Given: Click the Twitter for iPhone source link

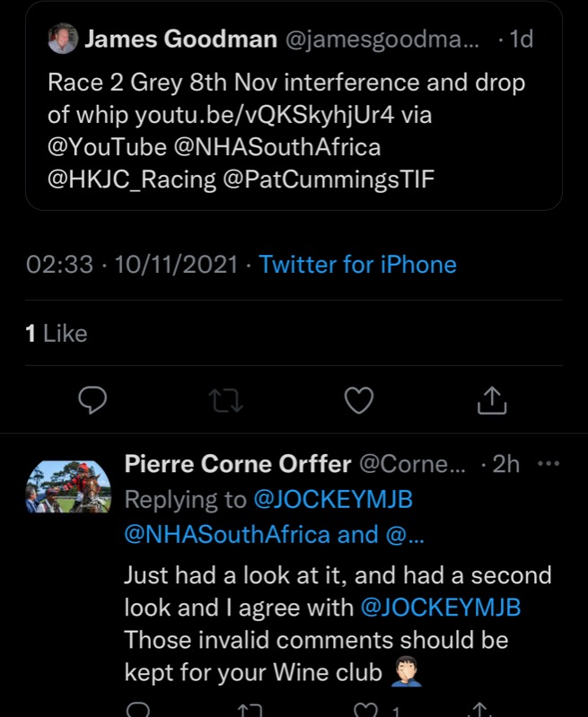Looking at the screenshot, I should pos(357,265).
